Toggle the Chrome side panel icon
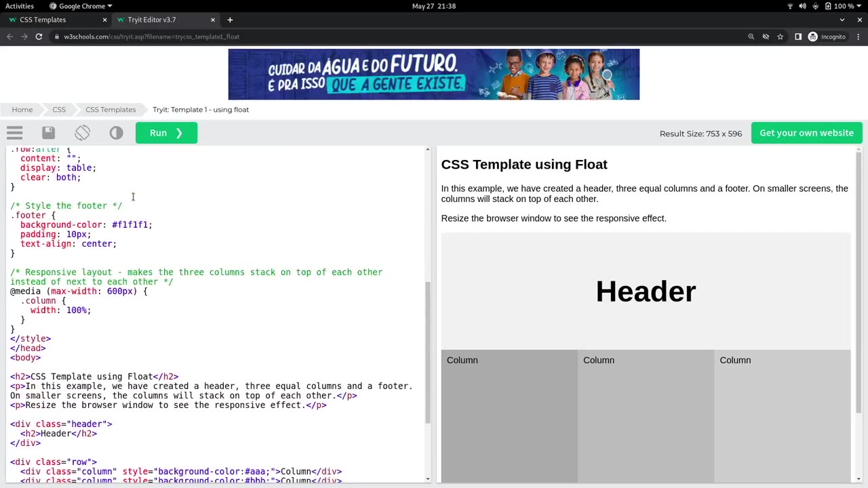 (798, 37)
